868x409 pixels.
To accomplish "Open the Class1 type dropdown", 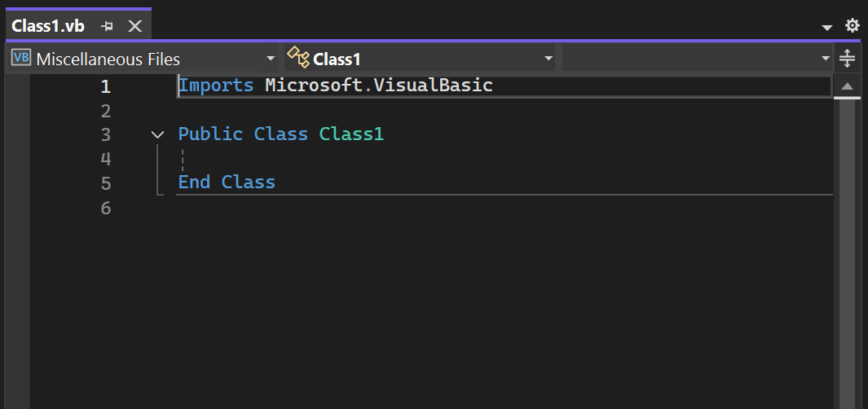I will tap(549, 59).
